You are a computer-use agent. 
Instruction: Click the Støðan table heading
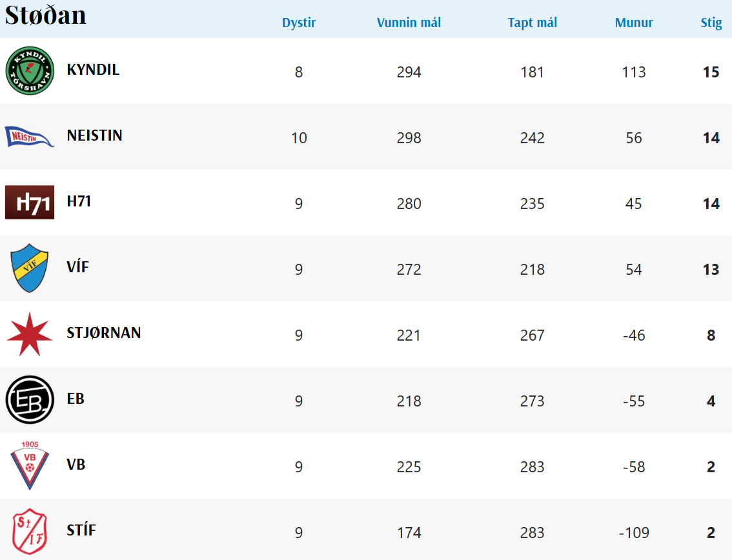pyautogui.click(x=46, y=15)
